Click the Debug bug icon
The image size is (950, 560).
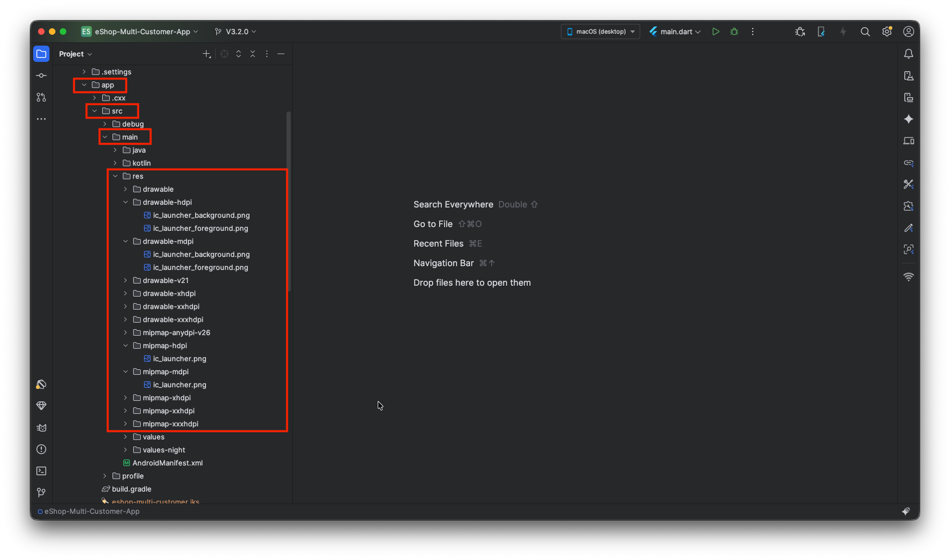pos(734,32)
